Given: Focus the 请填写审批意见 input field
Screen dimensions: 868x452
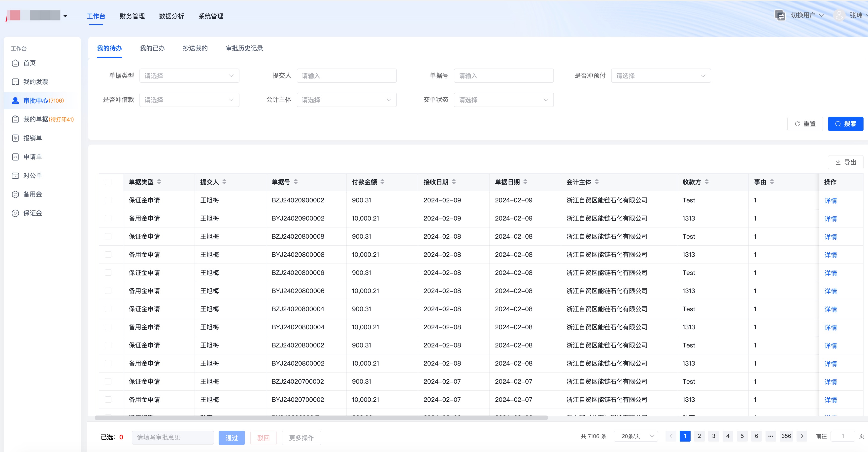Looking at the screenshot, I should click(x=173, y=438).
